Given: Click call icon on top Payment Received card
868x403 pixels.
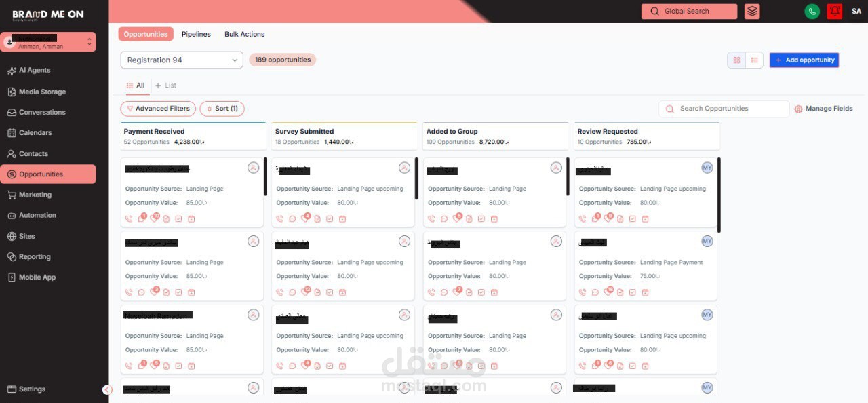Looking at the screenshot, I should (x=129, y=219).
